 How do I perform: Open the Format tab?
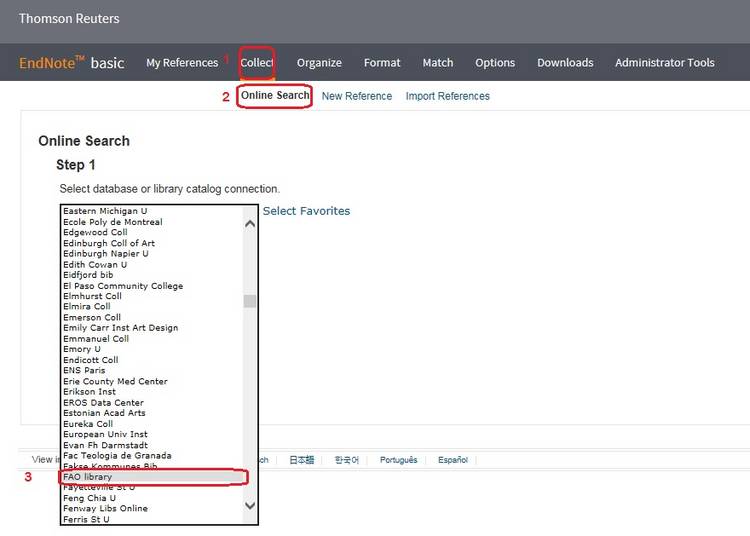(x=382, y=63)
